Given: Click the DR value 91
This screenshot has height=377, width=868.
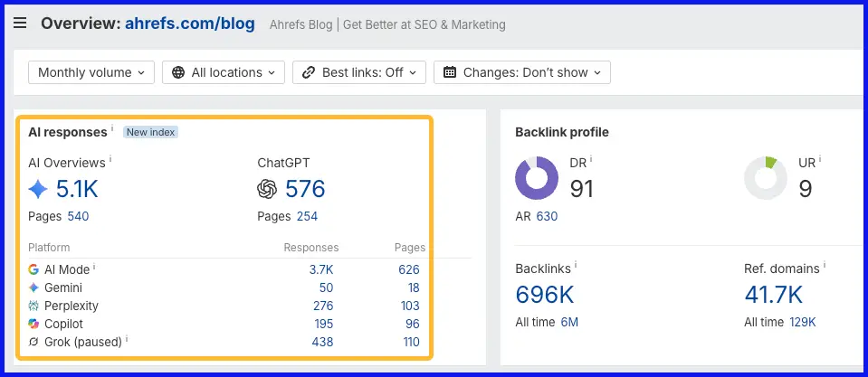Looking at the screenshot, I should [581, 188].
